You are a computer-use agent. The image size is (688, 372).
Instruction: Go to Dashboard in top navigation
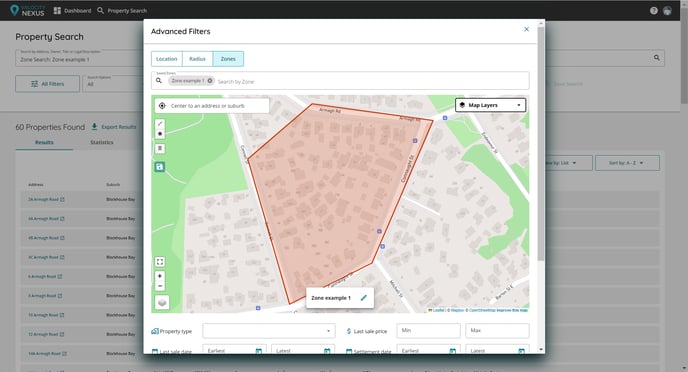pyautogui.click(x=72, y=11)
